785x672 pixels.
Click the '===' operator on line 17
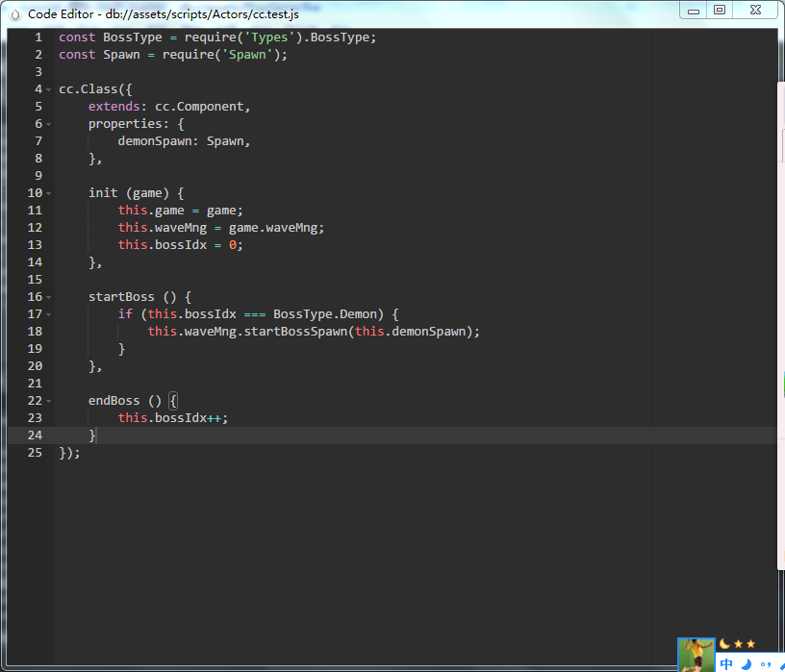[255, 314]
